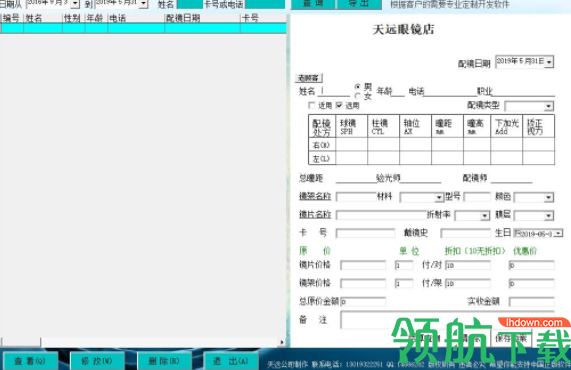Click the 编号 column header
The width and height of the screenshot is (571, 370).
tap(12, 18)
